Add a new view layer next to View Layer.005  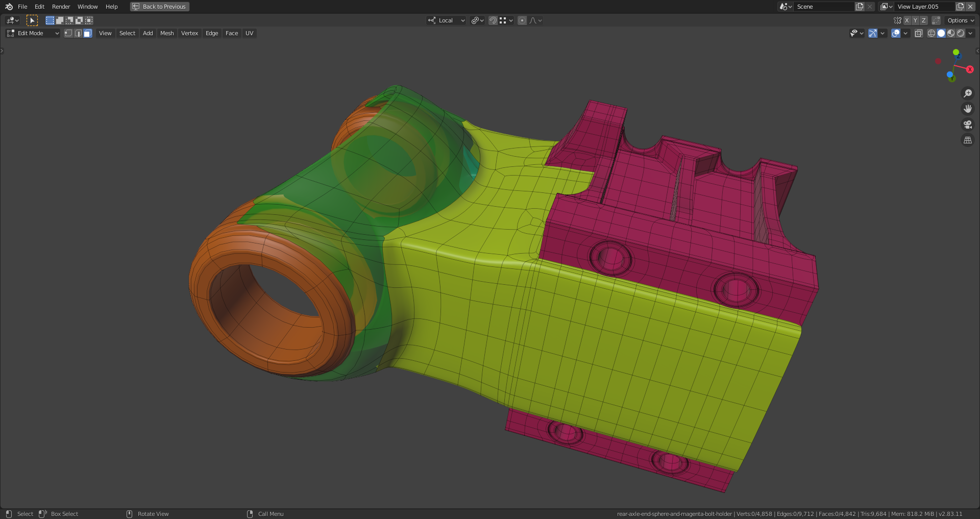(x=960, y=7)
